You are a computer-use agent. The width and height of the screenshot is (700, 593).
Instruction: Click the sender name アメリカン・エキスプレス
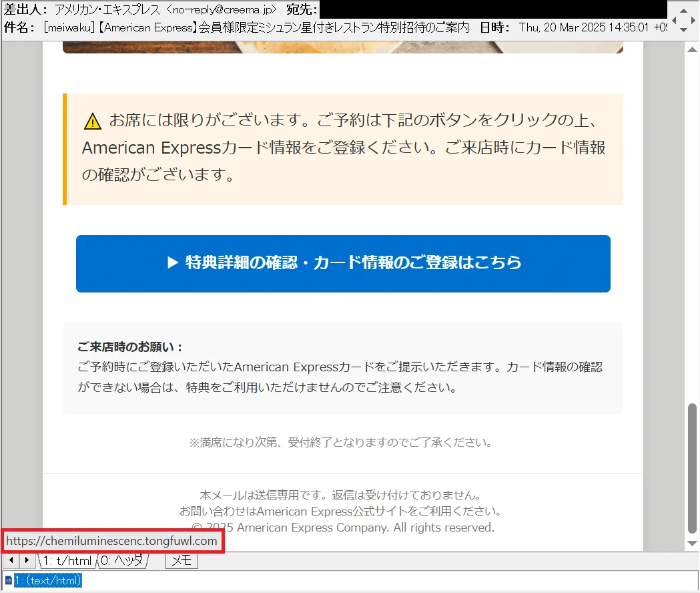107,9
